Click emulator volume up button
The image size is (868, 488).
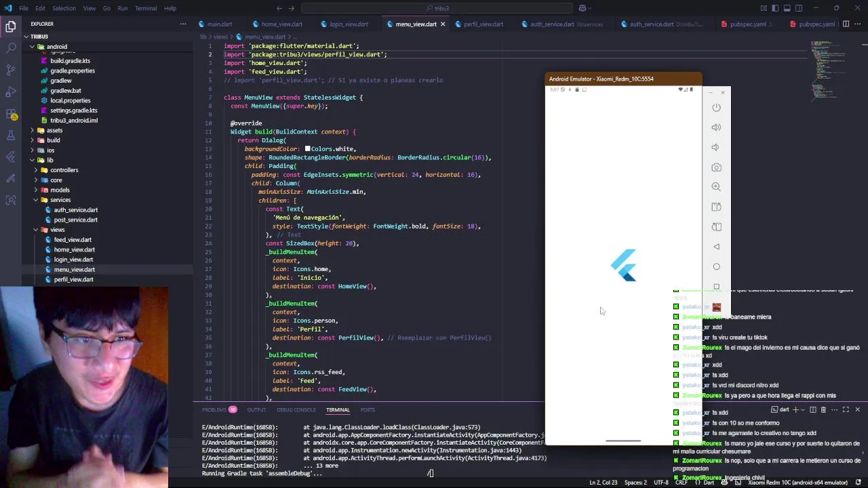click(716, 127)
